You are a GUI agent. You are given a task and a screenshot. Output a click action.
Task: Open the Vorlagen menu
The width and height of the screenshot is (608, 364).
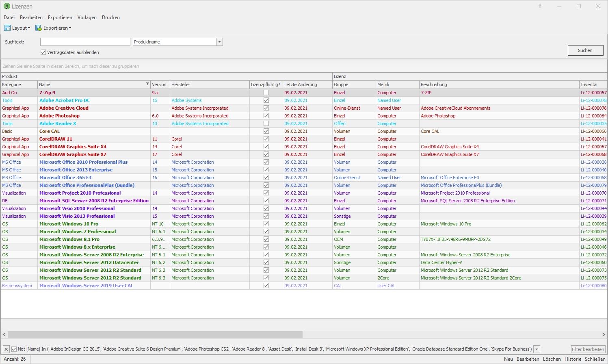point(87,17)
